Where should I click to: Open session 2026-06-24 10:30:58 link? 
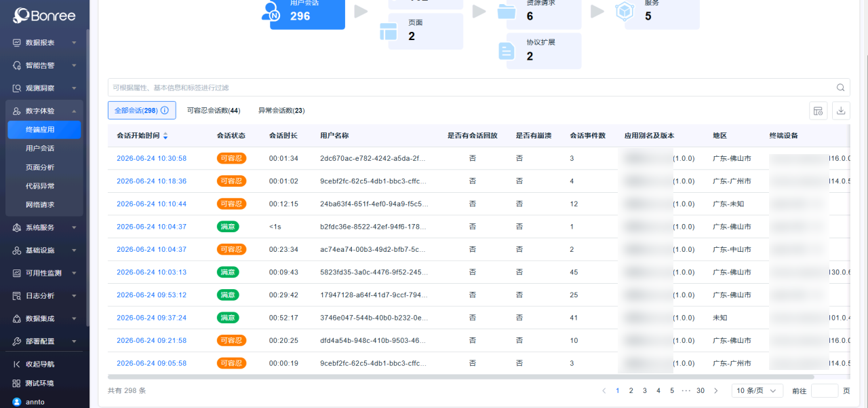pyautogui.click(x=151, y=158)
